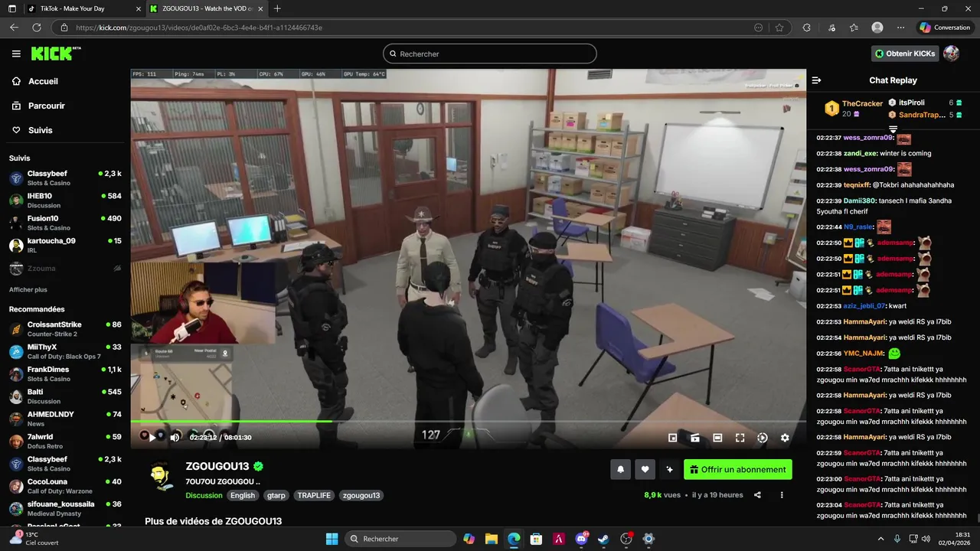Viewport: 980px width, 551px height.
Task: Select the gtarp tag
Action: [x=276, y=495]
